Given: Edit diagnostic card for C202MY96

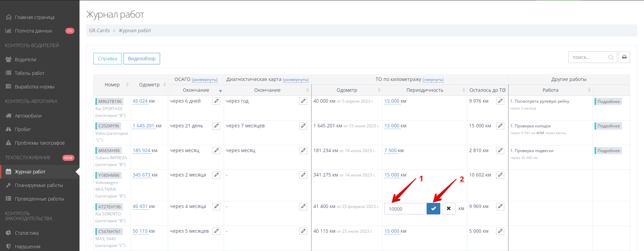Looking at the screenshot, I should [x=303, y=126].
